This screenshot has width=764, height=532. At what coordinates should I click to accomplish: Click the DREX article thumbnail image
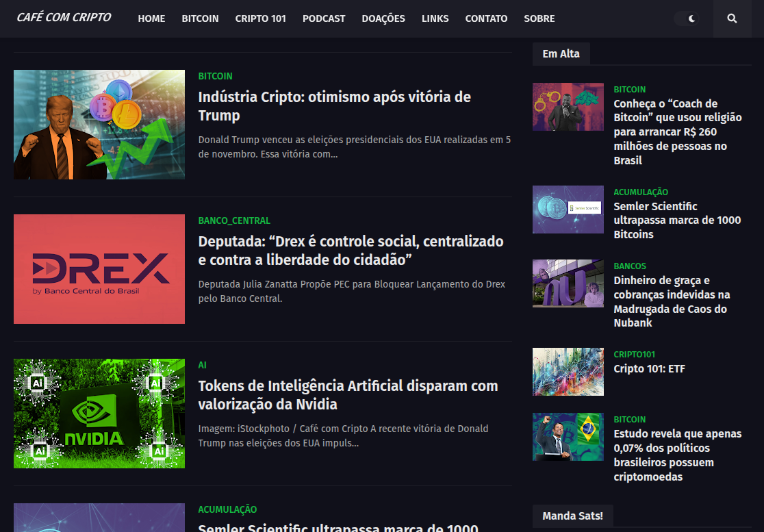point(99,268)
